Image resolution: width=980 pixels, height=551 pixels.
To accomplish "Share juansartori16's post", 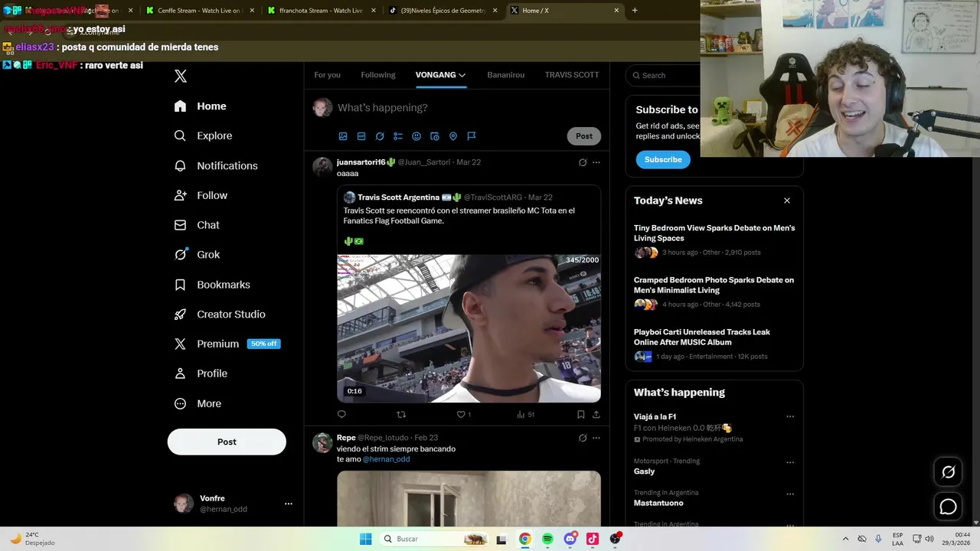I will (x=596, y=415).
